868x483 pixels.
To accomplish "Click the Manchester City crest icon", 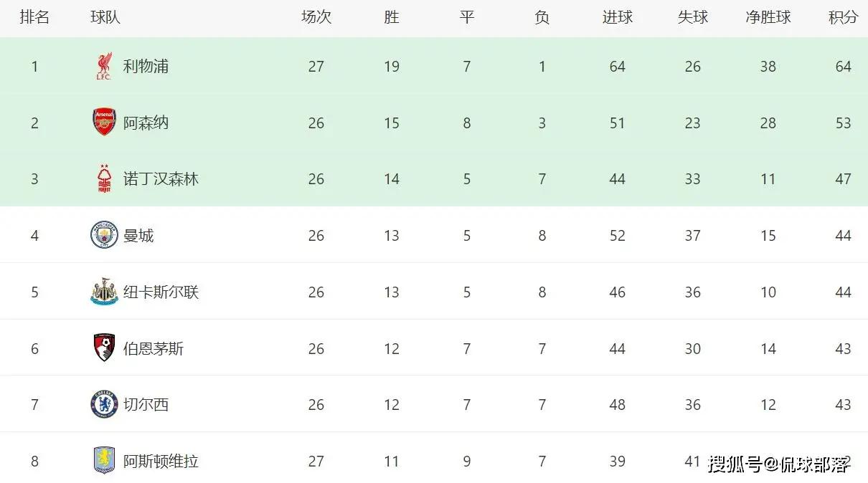I will (104, 235).
